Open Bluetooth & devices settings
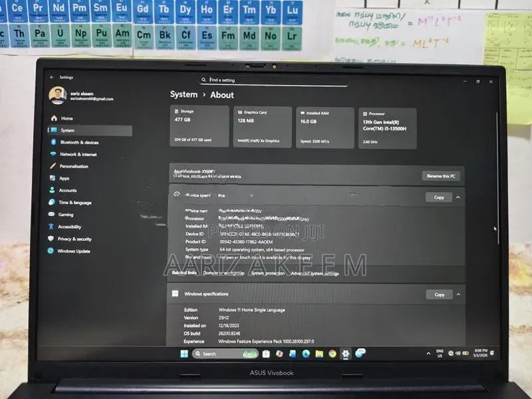532x399 pixels. (74, 142)
